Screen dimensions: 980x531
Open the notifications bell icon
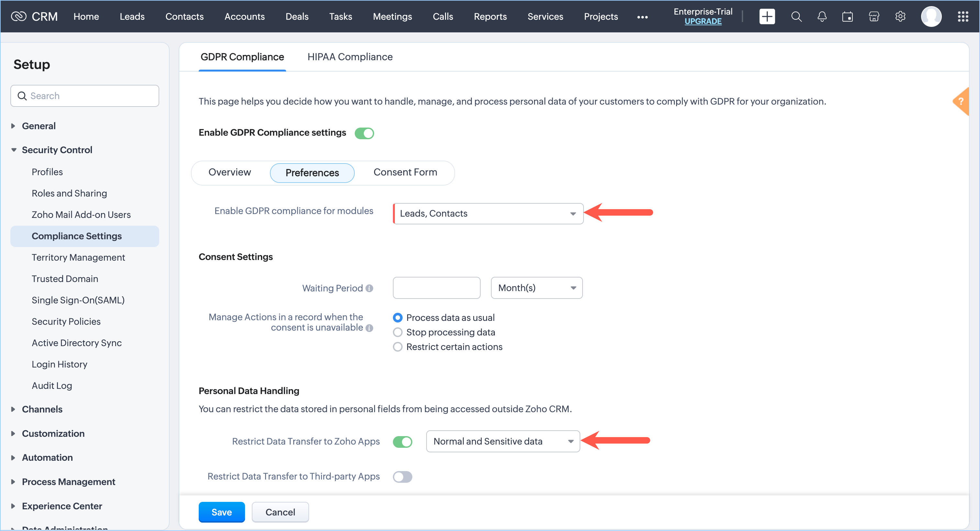click(x=822, y=17)
